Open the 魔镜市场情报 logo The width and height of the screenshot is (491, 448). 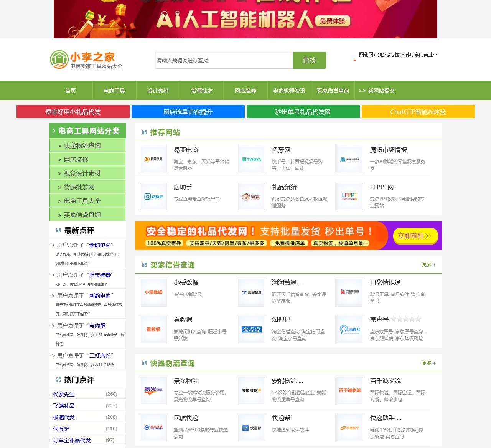[x=350, y=159]
